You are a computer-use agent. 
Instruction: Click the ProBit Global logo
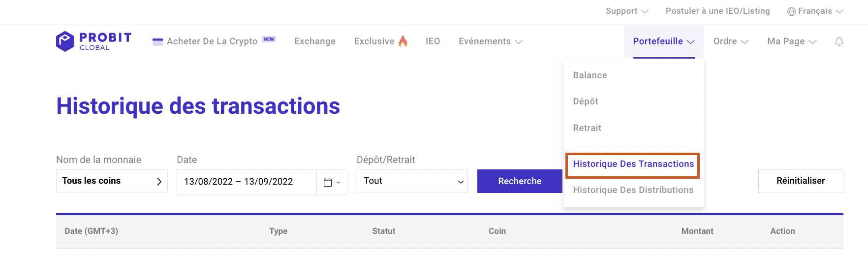pyautogui.click(x=93, y=41)
